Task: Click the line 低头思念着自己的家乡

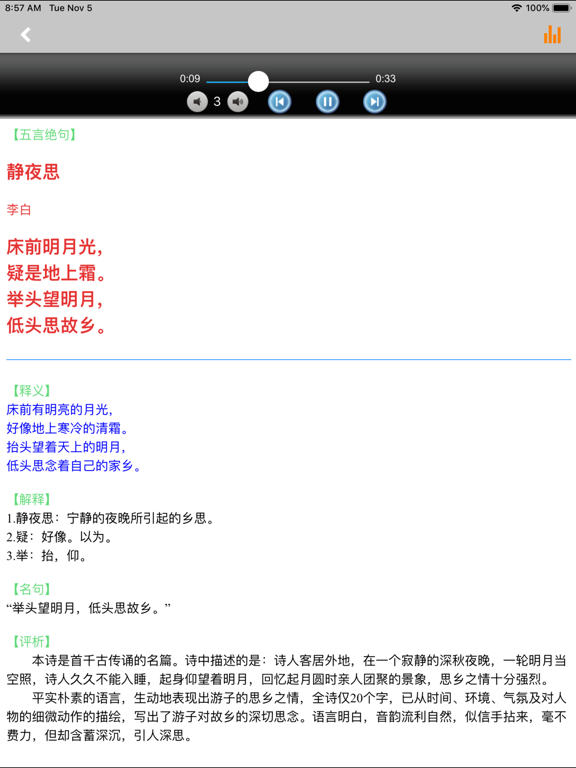Action: point(73,465)
